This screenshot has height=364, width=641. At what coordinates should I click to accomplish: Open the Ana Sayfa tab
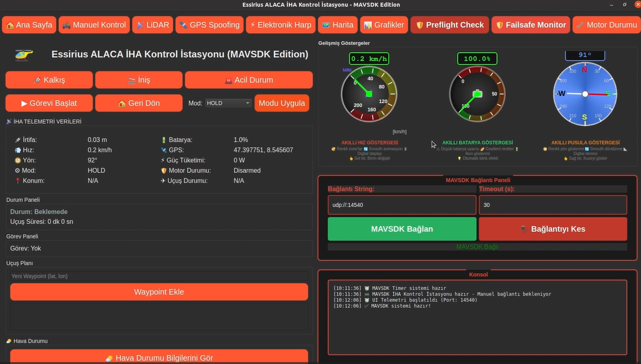(x=30, y=25)
